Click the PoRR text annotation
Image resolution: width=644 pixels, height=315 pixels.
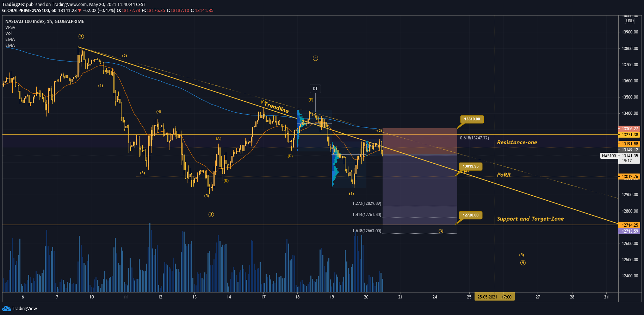(503, 175)
